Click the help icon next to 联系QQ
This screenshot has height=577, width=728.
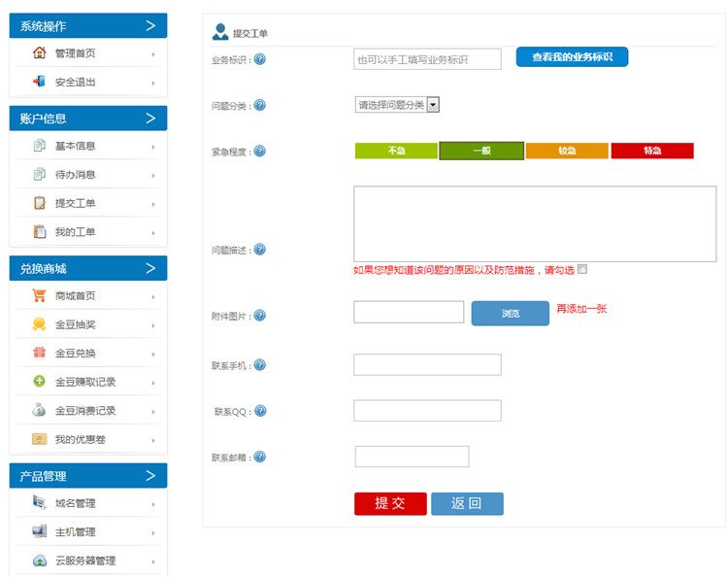pos(261,411)
